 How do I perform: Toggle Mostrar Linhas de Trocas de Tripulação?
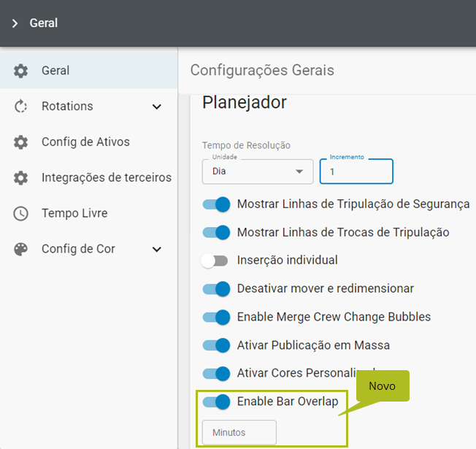pyautogui.click(x=216, y=233)
